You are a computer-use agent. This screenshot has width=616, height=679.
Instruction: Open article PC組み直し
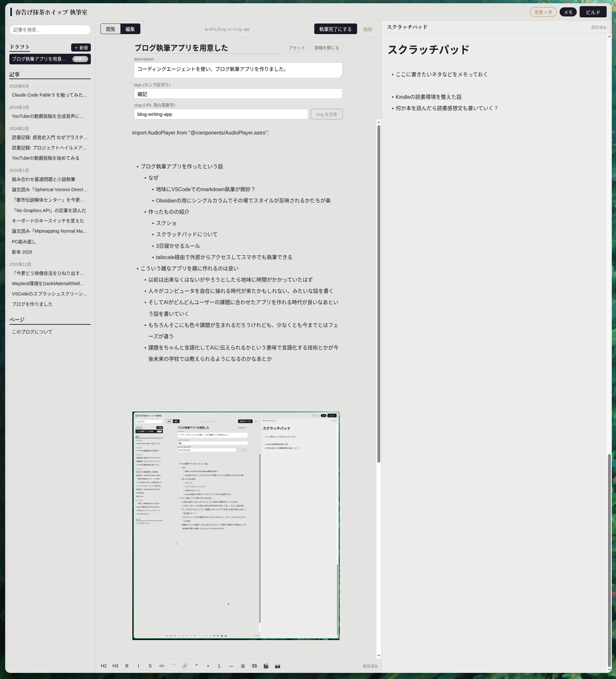[50, 241]
